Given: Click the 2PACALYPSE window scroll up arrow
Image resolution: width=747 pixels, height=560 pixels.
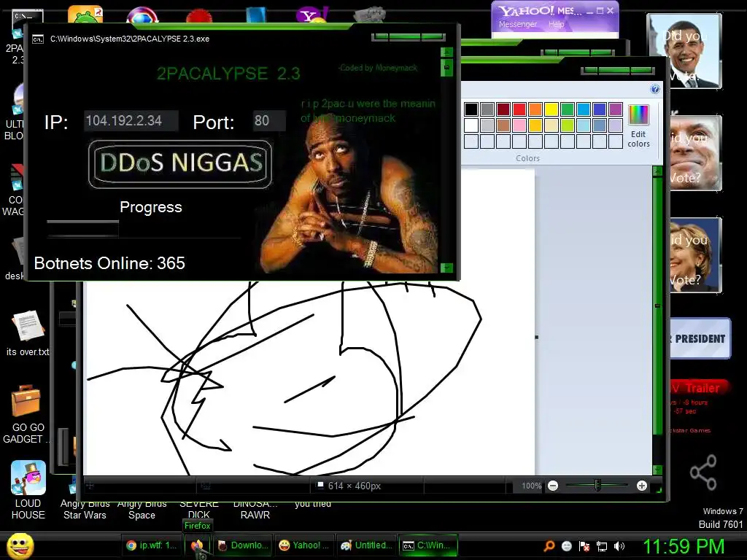Looking at the screenshot, I should click(x=446, y=52).
